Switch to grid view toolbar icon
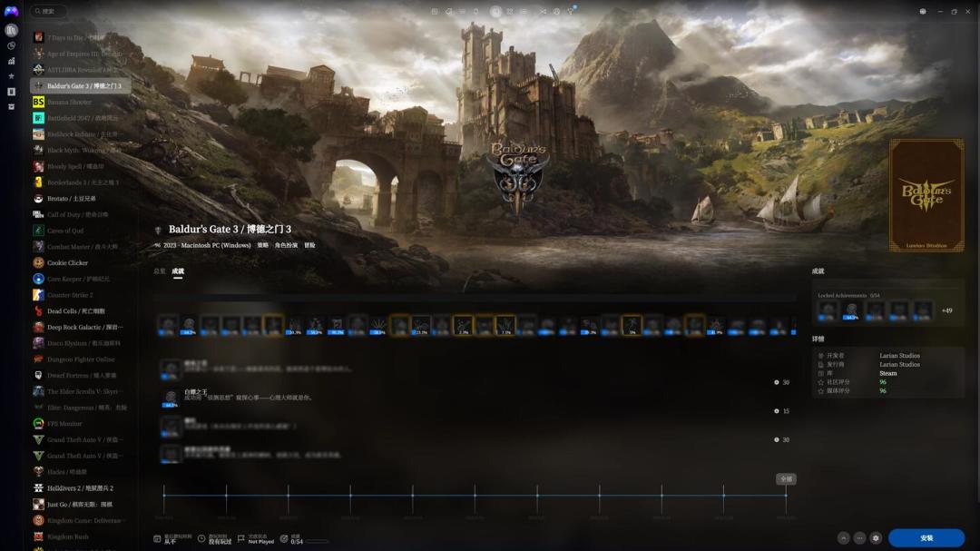This screenshot has height=551, width=980. point(510,11)
